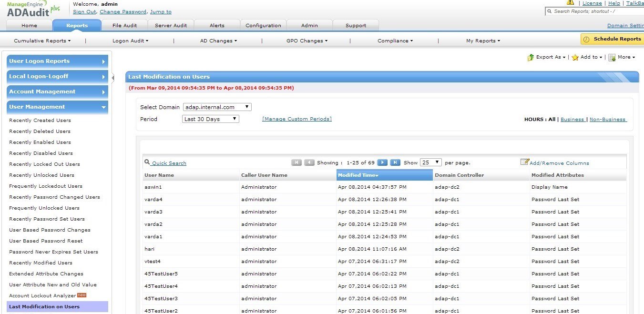Open AD Changes menu
This screenshot has width=644, height=314.
(218, 41)
